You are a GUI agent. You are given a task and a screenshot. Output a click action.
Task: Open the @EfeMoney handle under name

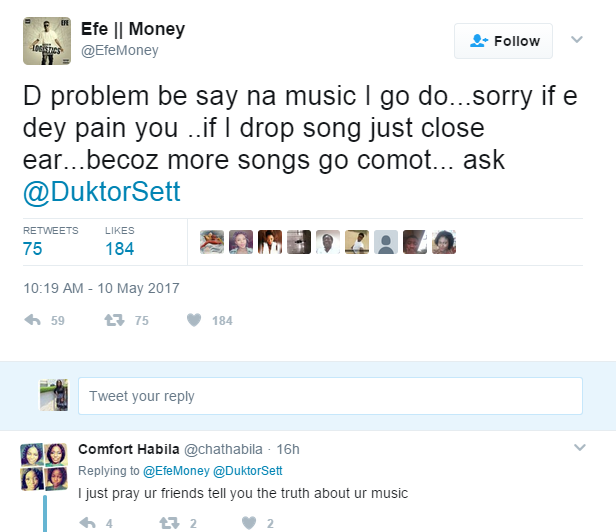[x=119, y=51]
